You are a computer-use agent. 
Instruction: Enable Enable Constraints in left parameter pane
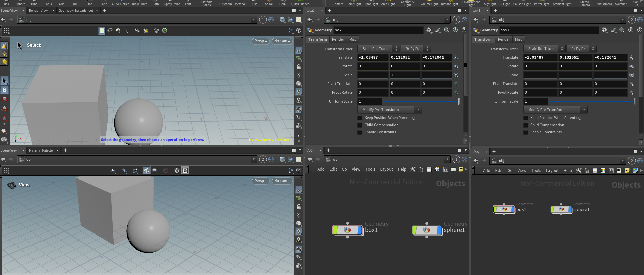coord(360,132)
